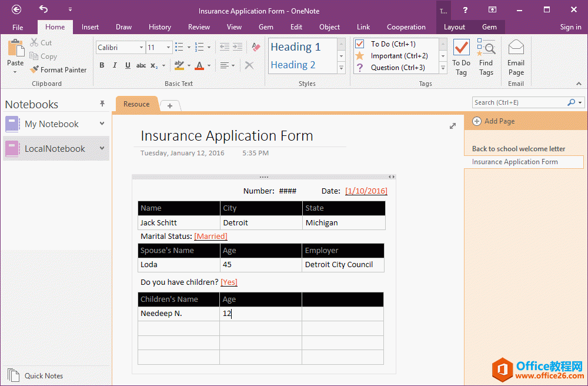Image resolution: width=588 pixels, height=386 pixels.
Task: Open the font size 11 dropdown
Action: point(168,48)
